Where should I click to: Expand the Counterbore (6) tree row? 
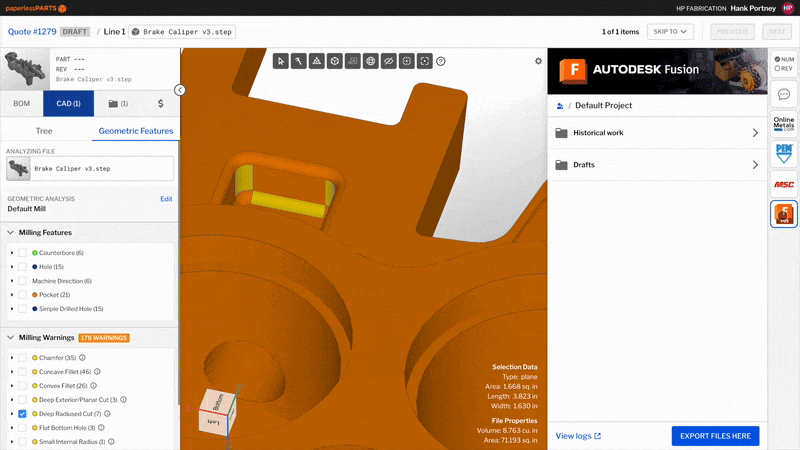point(12,253)
